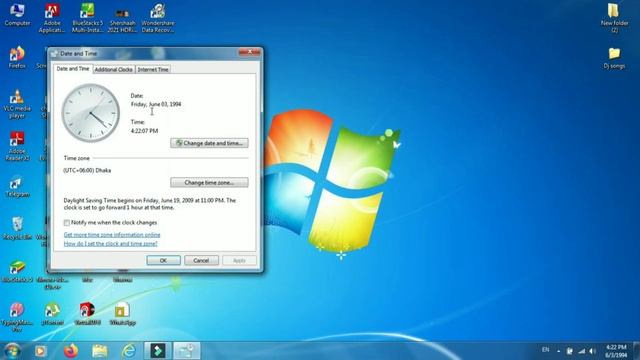Click the Windows Start orb
Image resolution: width=640 pixels, height=360 pixels.
point(11,351)
